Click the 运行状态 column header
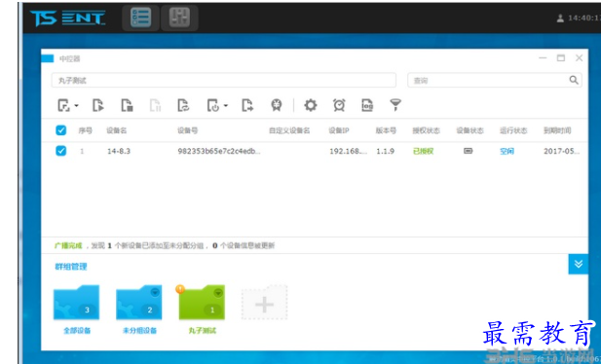 click(x=513, y=130)
